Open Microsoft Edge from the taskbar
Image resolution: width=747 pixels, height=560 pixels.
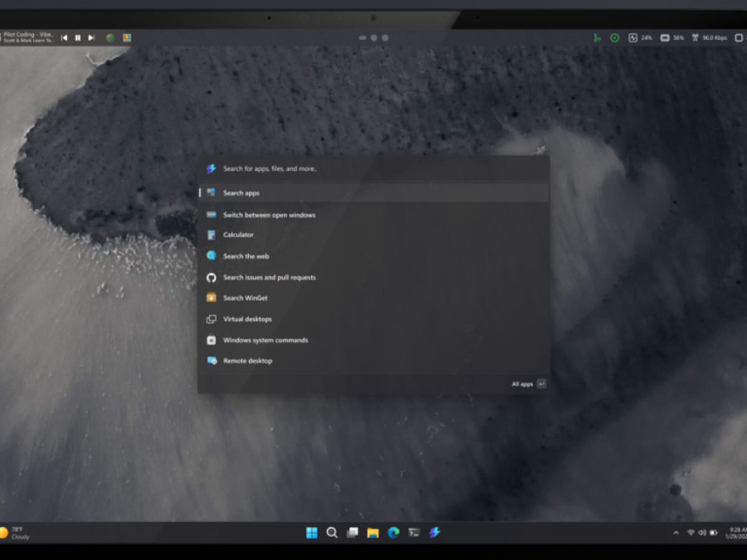(x=393, y=533)
